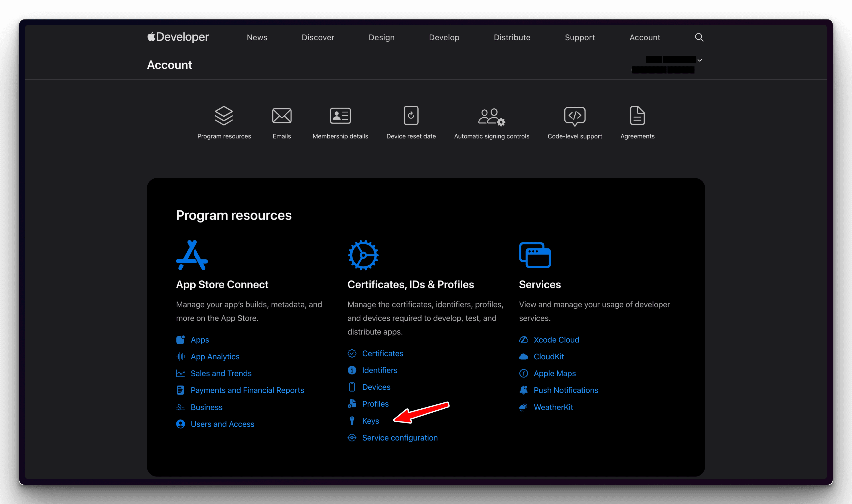Open Push Notifications under Services
Image resolution: width=852 pixels, height=504 pixels.
pos(566,390)
